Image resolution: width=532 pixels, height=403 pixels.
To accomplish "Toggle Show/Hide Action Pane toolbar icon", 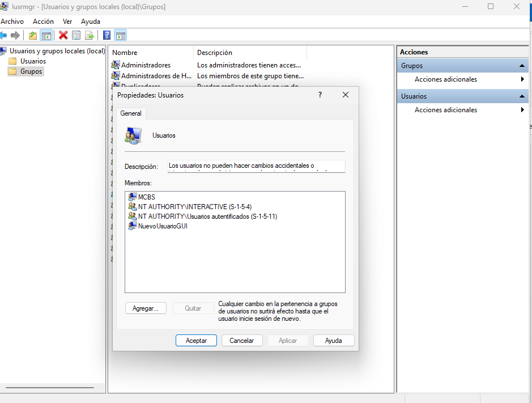I will (x=120, y=35).
